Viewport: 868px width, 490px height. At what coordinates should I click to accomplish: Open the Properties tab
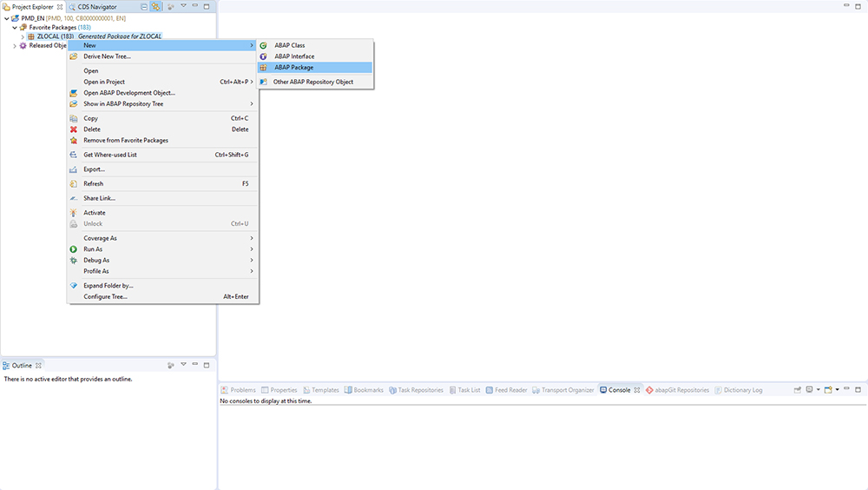[279, 390]
